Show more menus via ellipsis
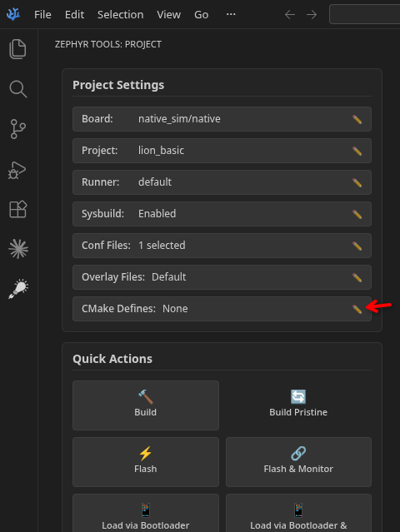The height and width of the screenshot is (532, 400). tap(231, 14)
